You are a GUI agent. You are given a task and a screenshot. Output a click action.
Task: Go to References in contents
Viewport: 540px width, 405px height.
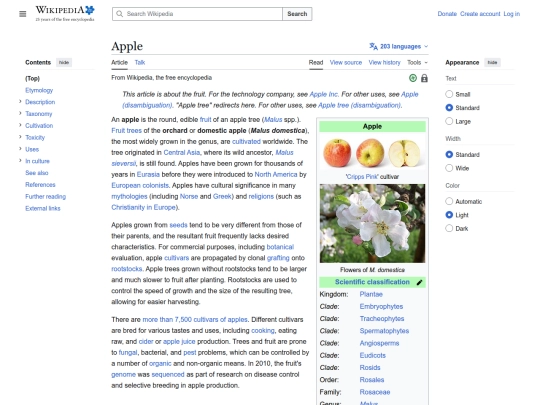point(40,185)
